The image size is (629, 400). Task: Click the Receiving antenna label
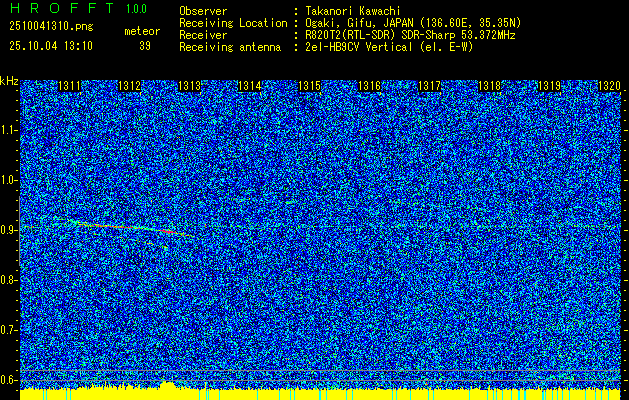[x=230, y=47]
